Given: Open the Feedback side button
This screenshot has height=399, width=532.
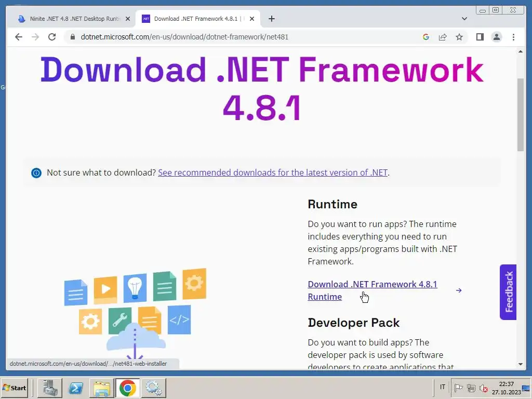Looking at the screenshot, I should (508, 292).
